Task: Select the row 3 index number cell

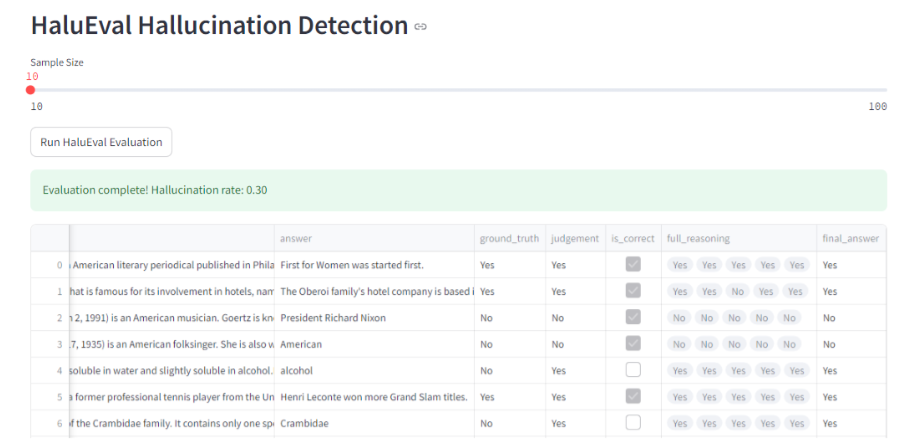Action: [x=59, y=344]
